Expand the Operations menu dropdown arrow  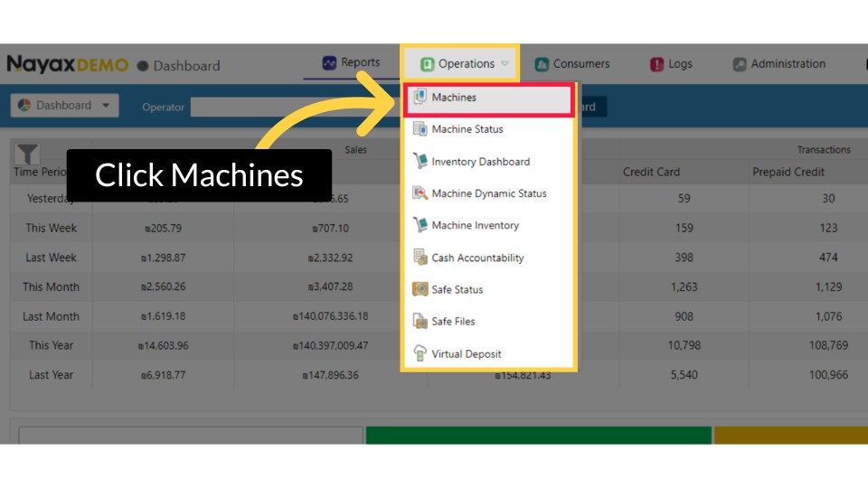coord(505,64)
